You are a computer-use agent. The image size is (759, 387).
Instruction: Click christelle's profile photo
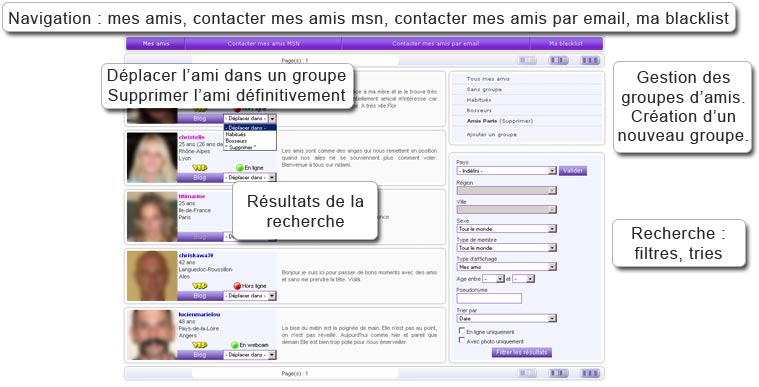[x=152, y=158]
